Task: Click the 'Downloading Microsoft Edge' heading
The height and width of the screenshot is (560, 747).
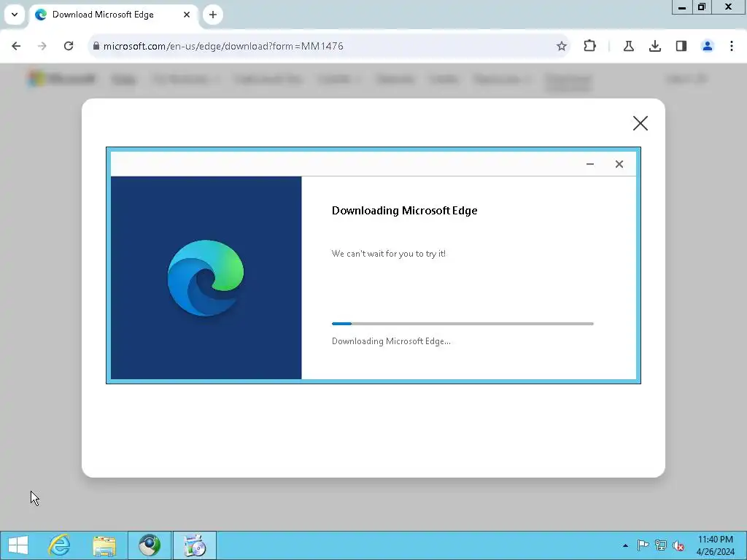Action: tap(404, 211)
